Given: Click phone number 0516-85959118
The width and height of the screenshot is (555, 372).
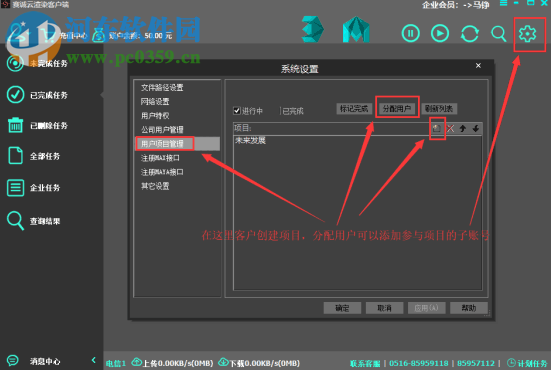Looking at the screenshot, I should point(418,363).
